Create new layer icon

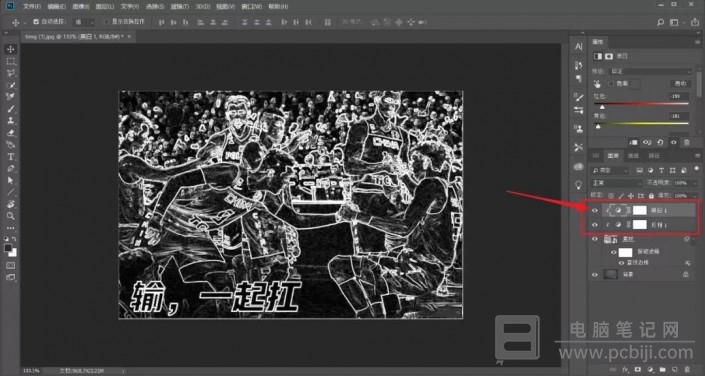tap(675, 369)
